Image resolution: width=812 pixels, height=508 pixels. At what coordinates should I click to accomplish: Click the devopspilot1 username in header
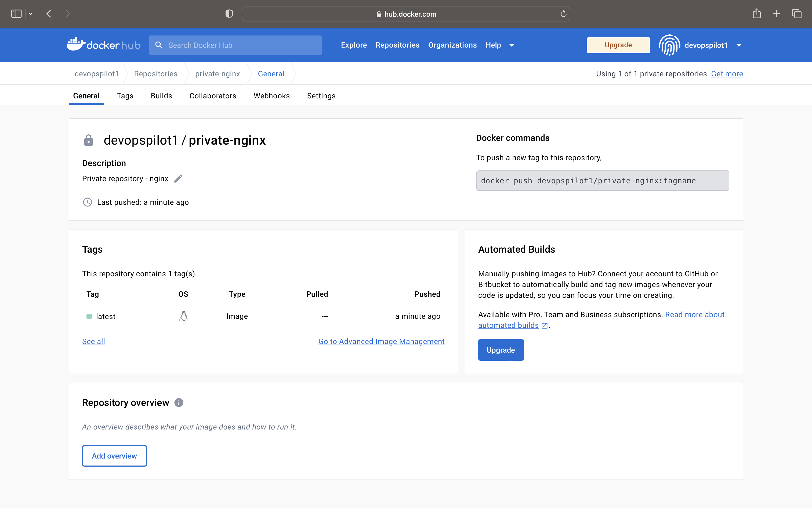point(706,45)
